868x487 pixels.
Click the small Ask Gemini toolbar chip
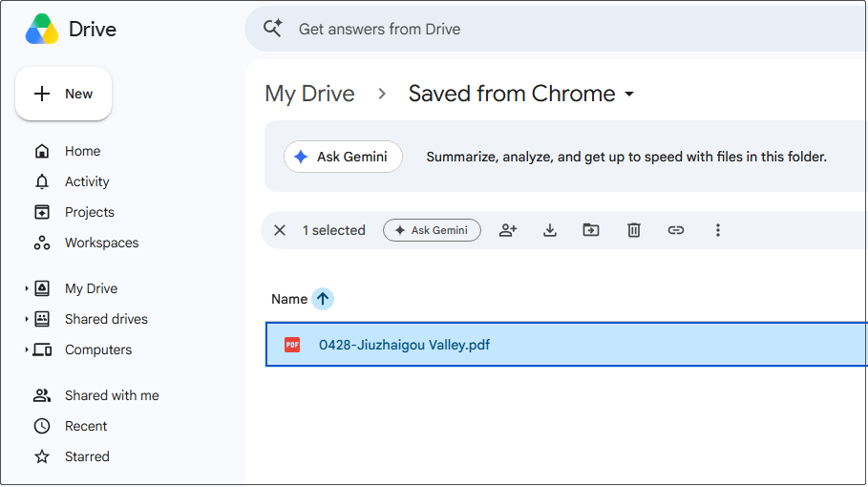pos(432,230)
